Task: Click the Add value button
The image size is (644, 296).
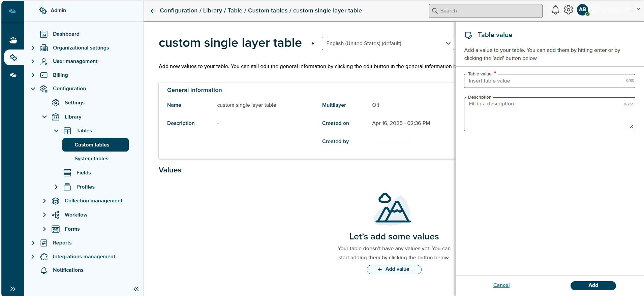Action: [394, 269]
